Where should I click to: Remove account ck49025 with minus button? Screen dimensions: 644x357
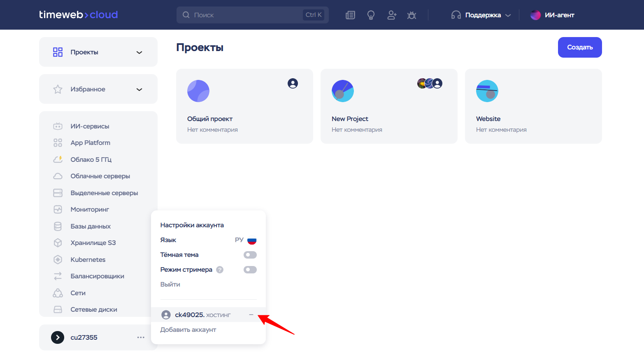[251, 315]
